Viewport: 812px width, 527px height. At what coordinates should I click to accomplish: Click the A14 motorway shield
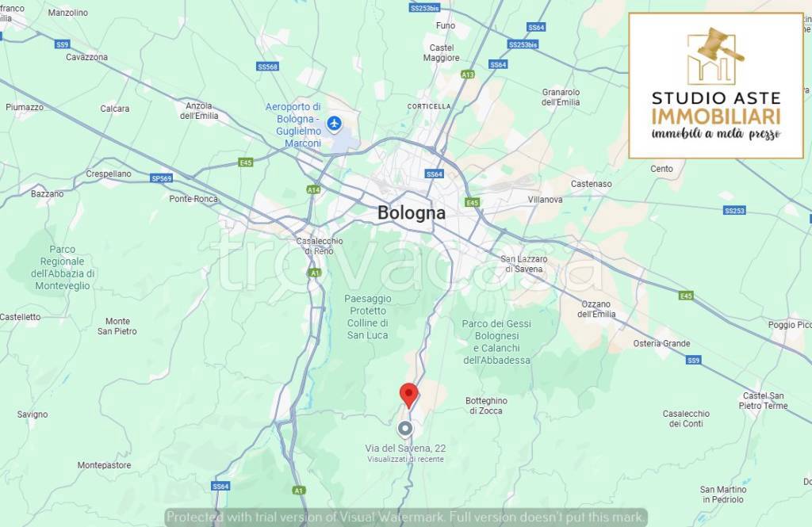point(313,189)
